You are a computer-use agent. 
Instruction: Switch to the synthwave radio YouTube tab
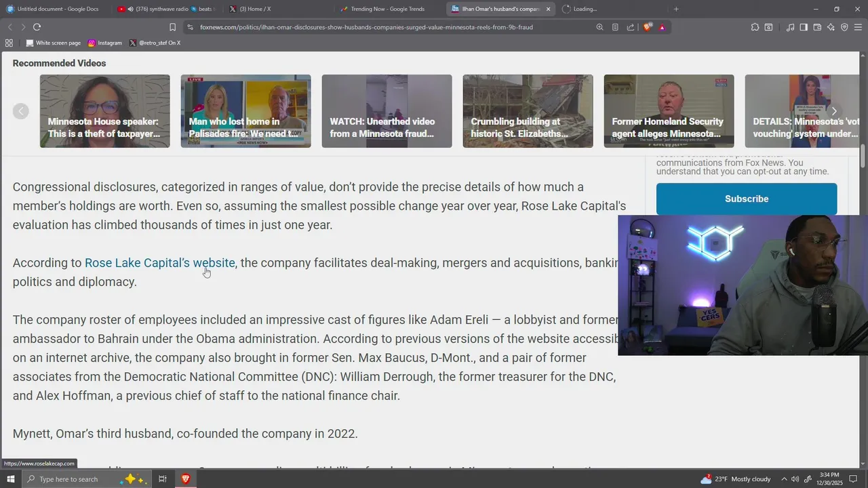pyautogui.click(x=167, y=9)
